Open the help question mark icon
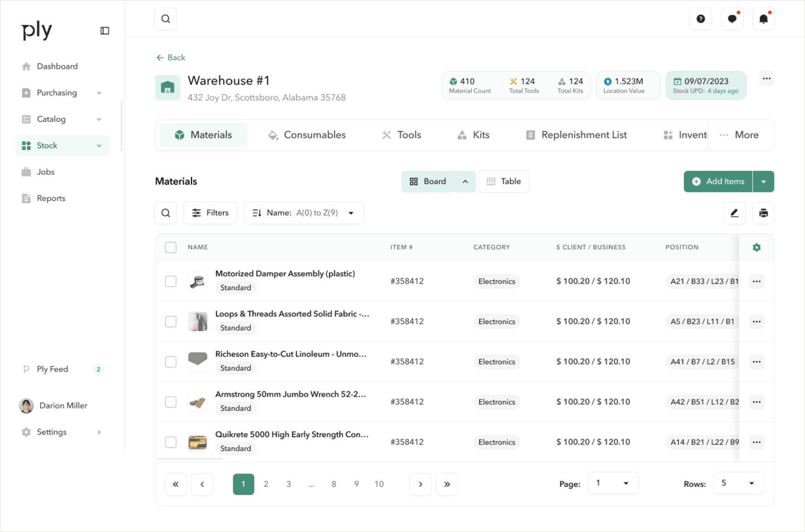Image resolution: width=805 pixels, height=532 pixels. click(x=701, y=19)
